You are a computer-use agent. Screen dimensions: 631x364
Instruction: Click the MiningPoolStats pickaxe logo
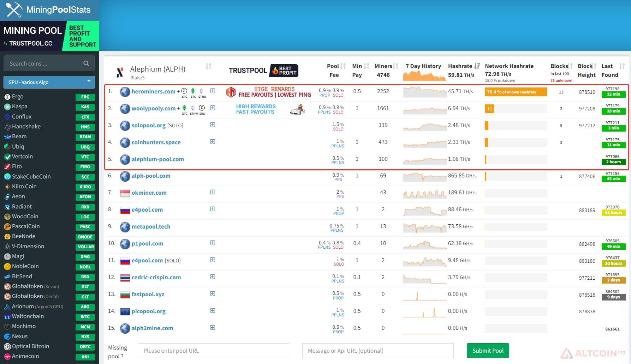[x=14, y=10]
